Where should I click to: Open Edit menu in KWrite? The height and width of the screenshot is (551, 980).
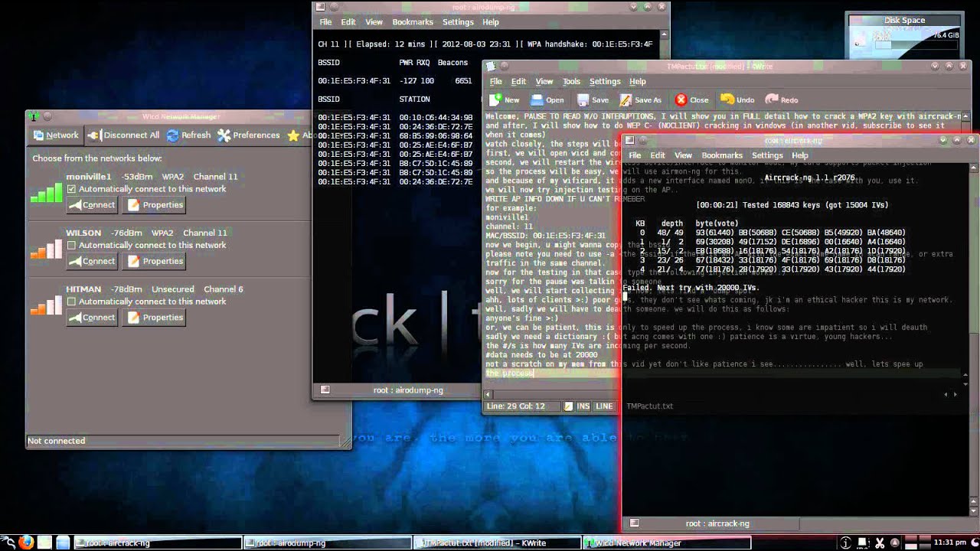coord(519,81)
